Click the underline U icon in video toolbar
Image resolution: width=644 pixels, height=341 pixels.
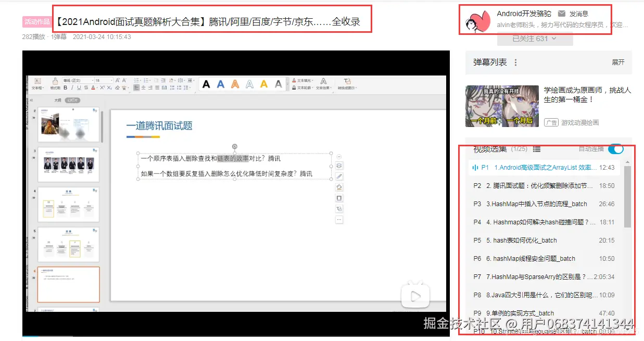79,88
